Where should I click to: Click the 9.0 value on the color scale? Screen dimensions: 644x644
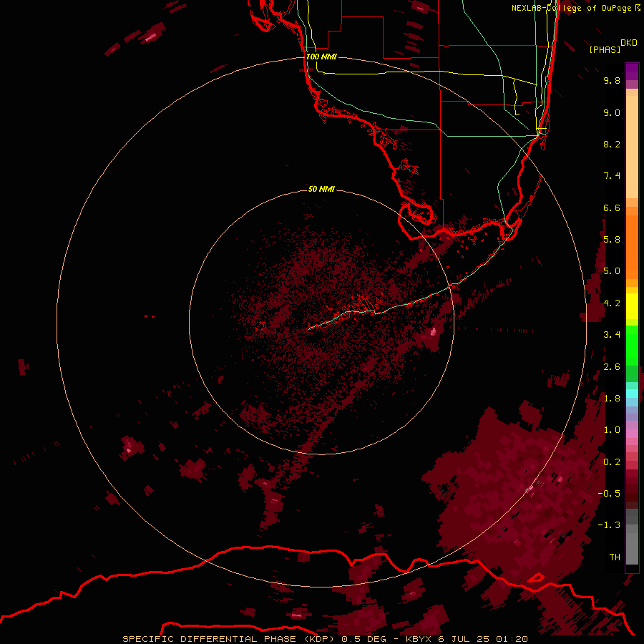612,112
